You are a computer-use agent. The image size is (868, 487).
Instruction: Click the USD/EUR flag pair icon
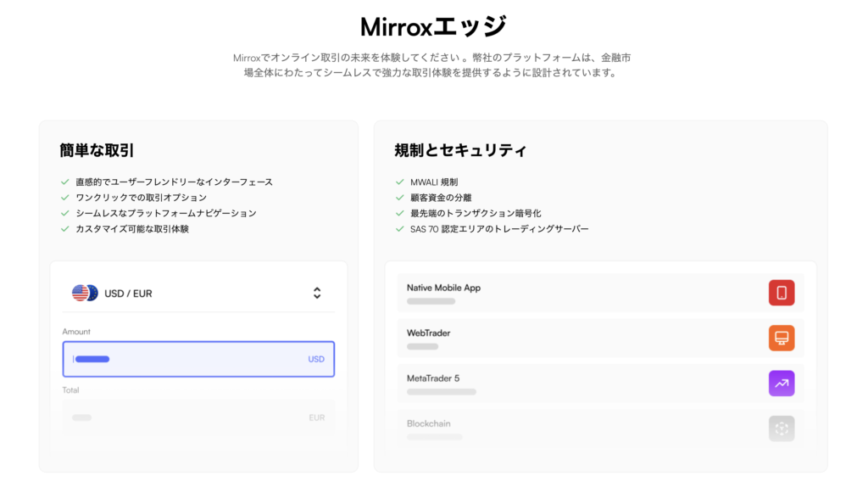pos(86,293)
